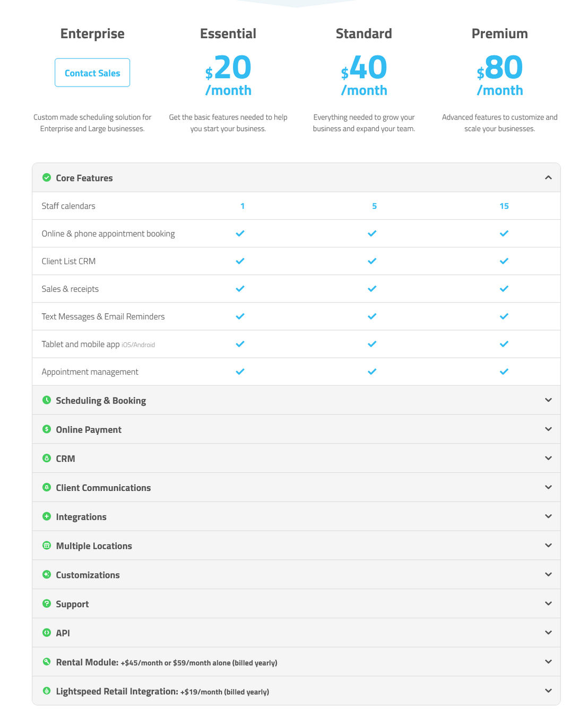Click Essential checkmark for Appointment management
Screen dimensions: 588x716
tap(240, 371)
